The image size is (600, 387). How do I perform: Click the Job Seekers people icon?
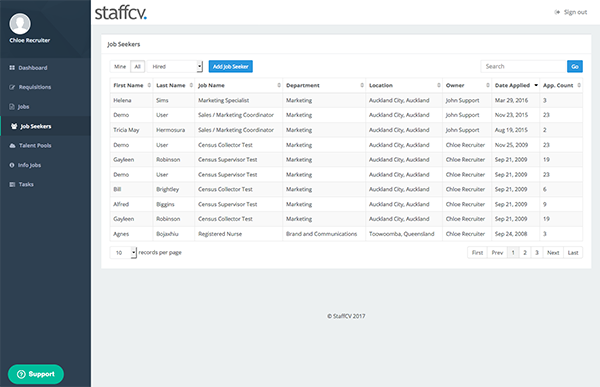tap(14, 126)
